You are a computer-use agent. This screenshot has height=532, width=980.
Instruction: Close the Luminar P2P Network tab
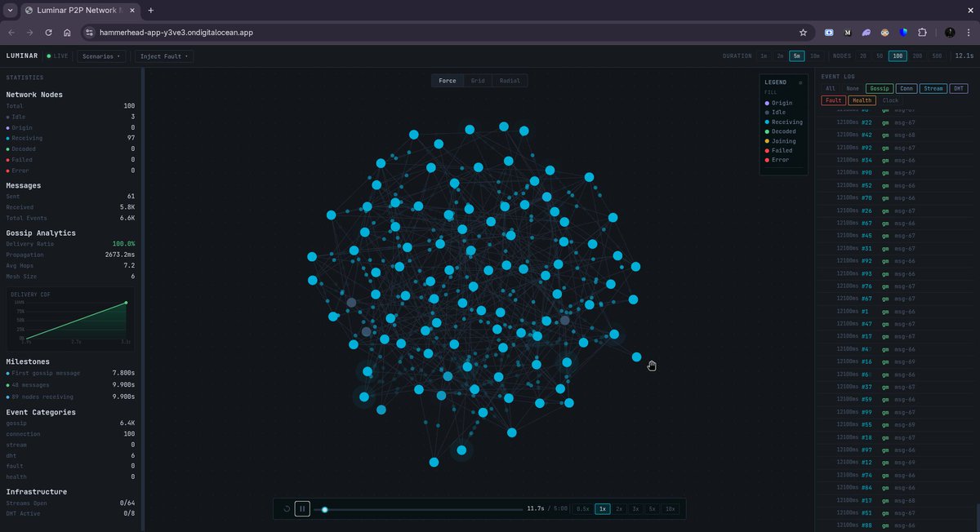[x=132, y=10]
